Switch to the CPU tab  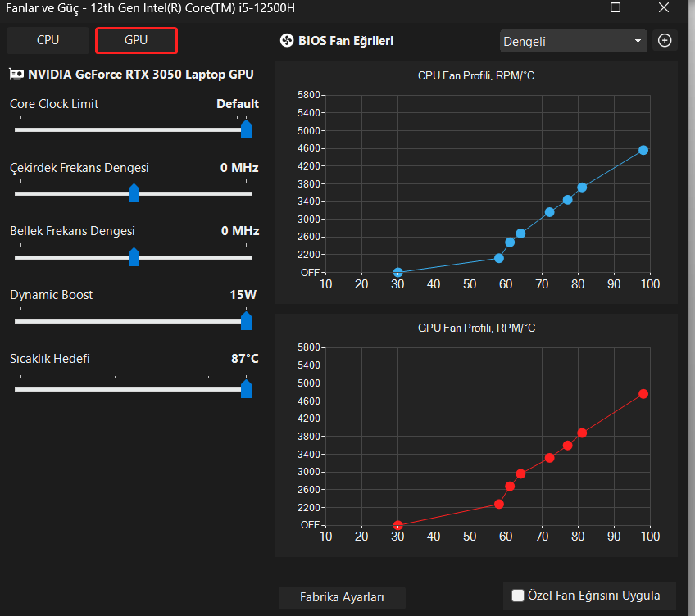tap(48, 40)
